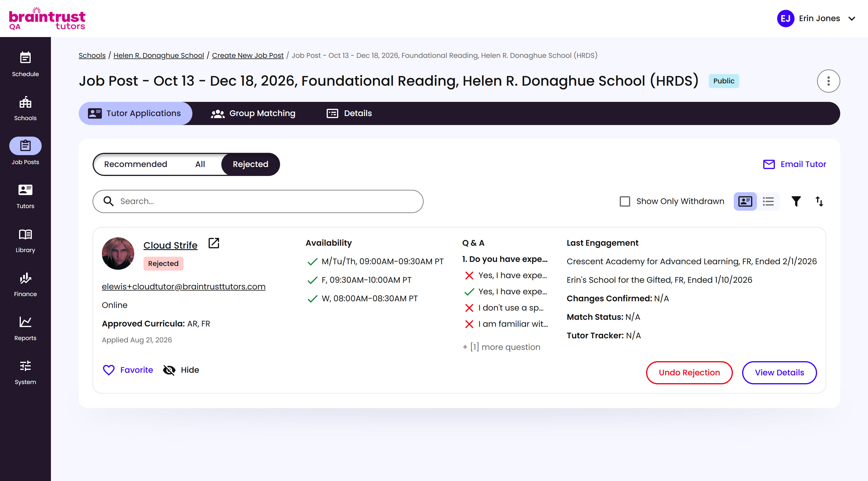Click the 'I am familiar wit...' answer
Screen dimensions: 868x481
tap(513, 324)
